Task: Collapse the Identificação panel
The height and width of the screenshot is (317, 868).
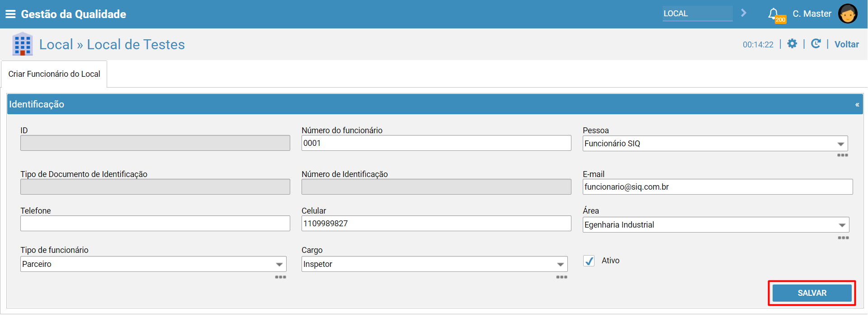Action: [857, 105]
